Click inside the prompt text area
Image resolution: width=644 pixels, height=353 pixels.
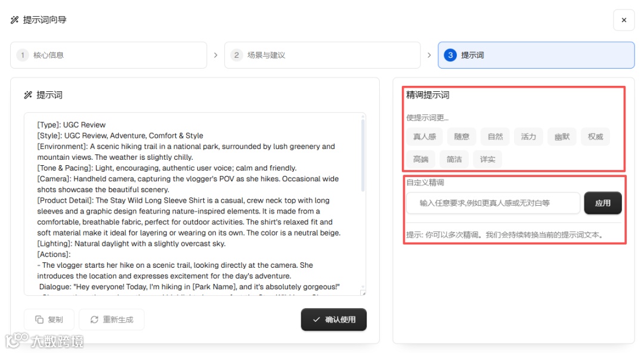(x=194, y=205)
